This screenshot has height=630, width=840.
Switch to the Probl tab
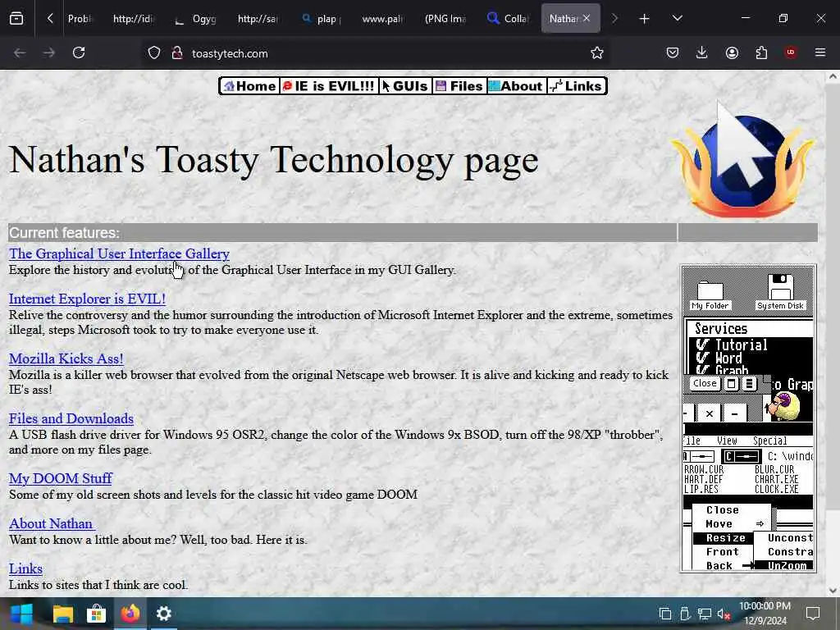click(81, 19)
